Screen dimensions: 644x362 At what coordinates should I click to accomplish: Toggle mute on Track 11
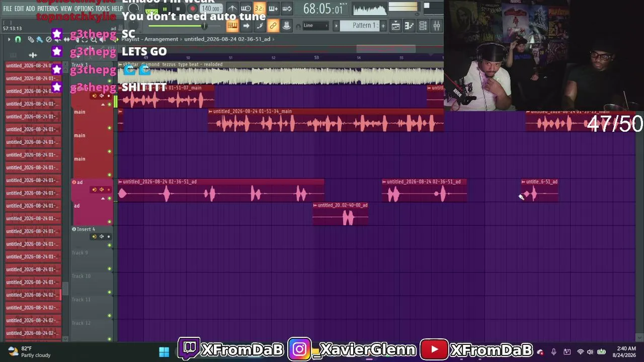click(109, 316)
